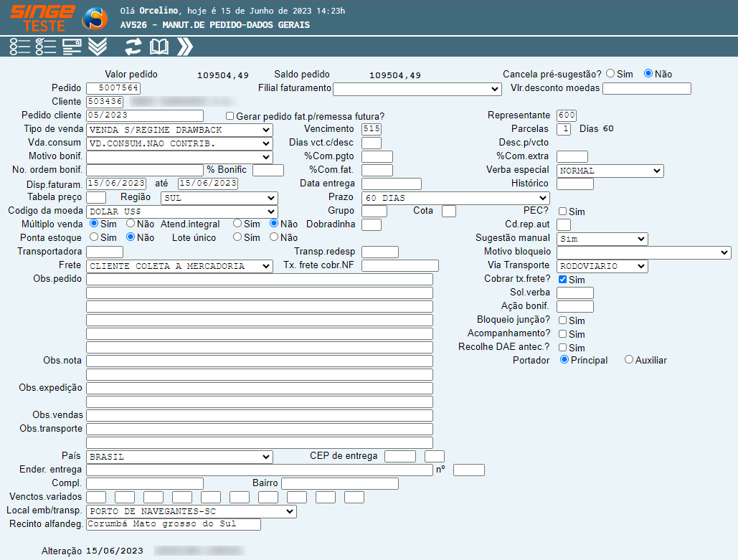738x560 pixels.
Task: Check Gerar pedido fat.p/remessa futura
Action: 230,115
